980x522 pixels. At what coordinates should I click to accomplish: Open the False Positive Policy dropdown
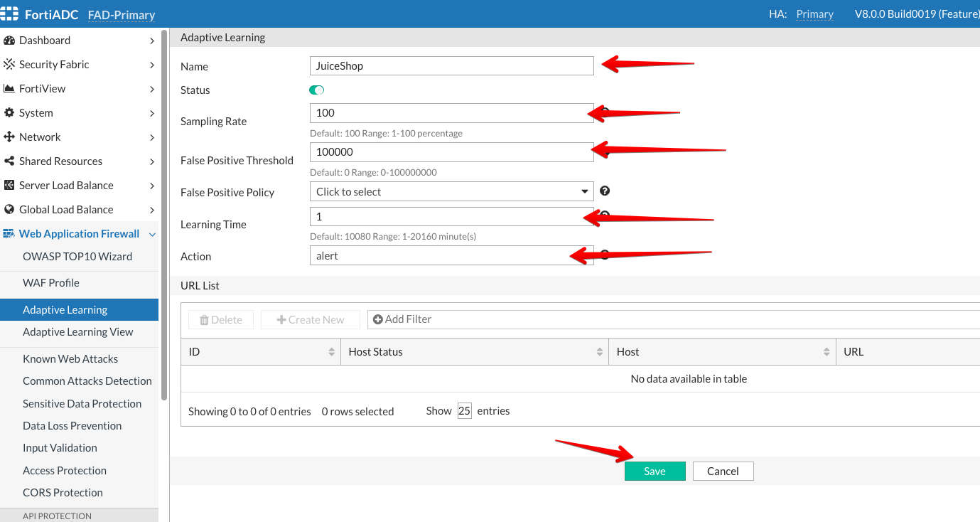click(x=451, y=192)
